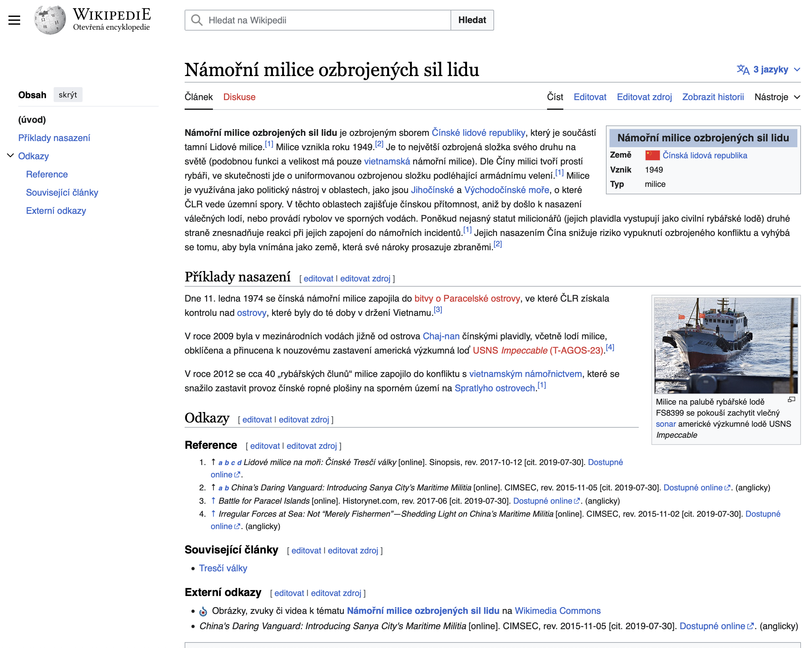Open Východočínské moře link

pos(506,190)
